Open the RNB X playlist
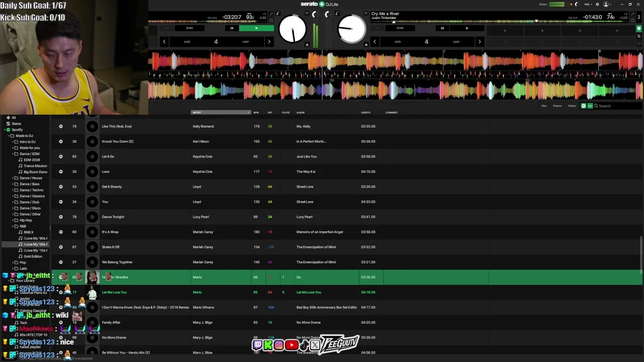Image resolution: width=644 pixels, height=362 pixels. coord(29,232)
